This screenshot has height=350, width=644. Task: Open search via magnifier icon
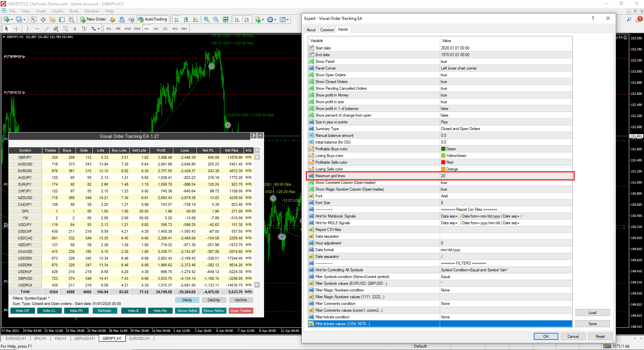tap(629, 20)
